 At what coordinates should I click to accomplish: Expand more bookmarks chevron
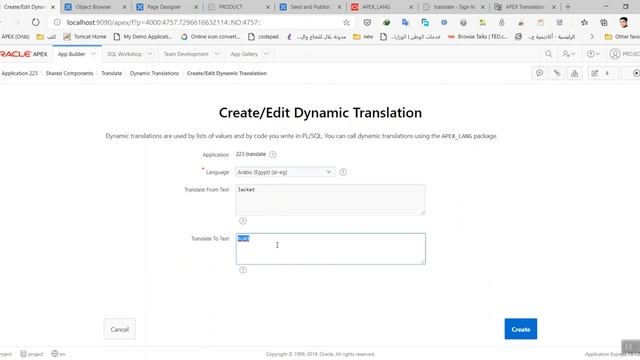(x=592, y=36)
